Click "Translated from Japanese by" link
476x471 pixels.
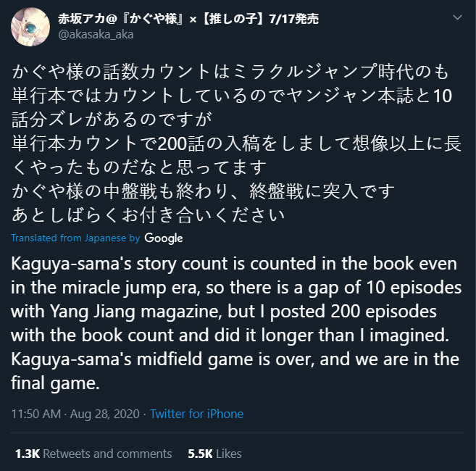coord(75,238)
